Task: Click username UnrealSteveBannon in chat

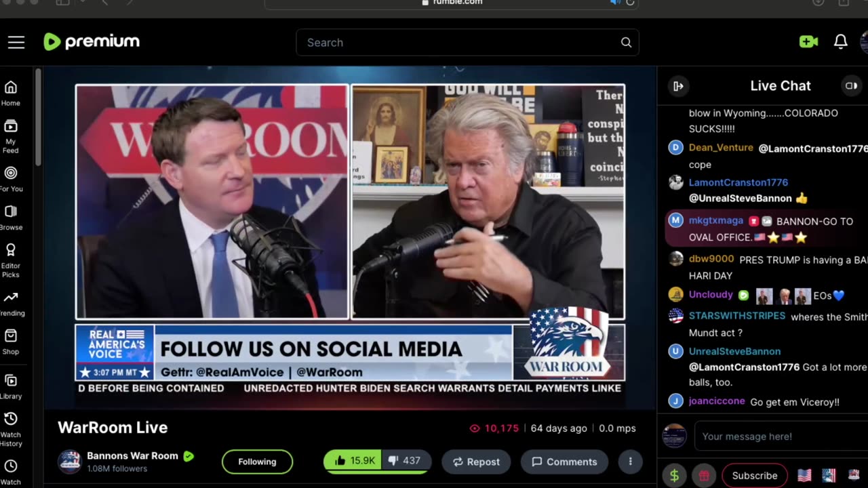Action: click(x=734, y=351)
